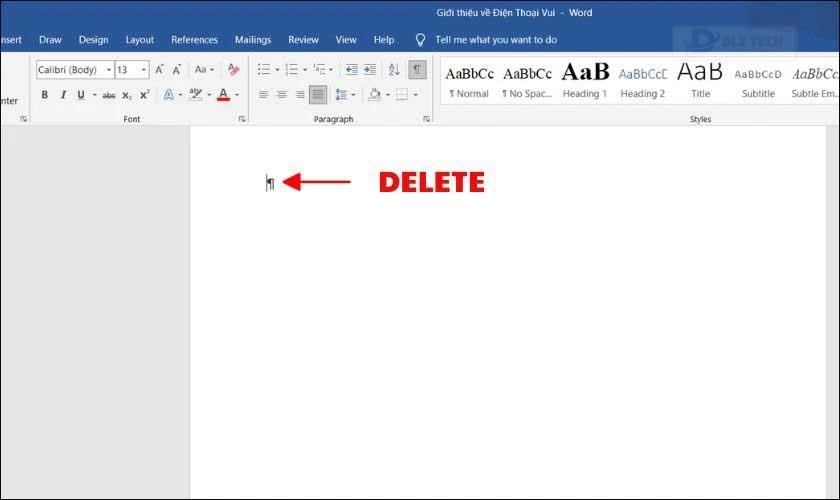Viewport: 840px width, 500px height.
Task: Increase paragraph indent
Action: (370, 69)
